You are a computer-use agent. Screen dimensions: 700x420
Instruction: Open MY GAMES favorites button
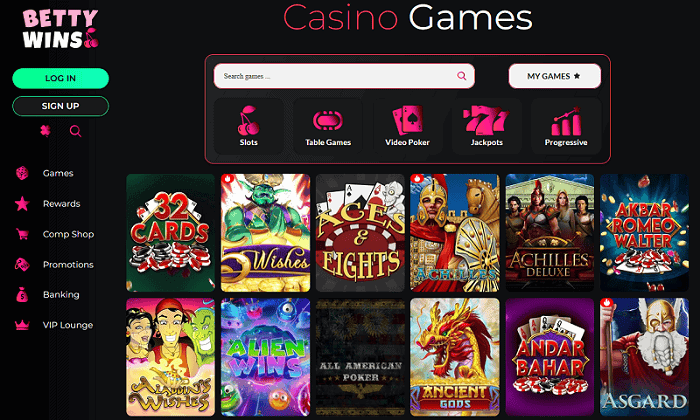point(554,76)
